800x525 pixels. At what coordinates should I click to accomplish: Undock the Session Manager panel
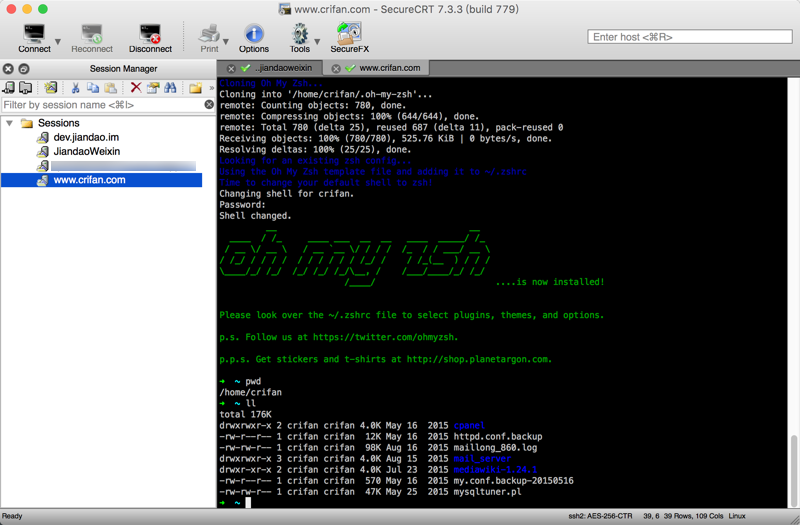point(24,68)
